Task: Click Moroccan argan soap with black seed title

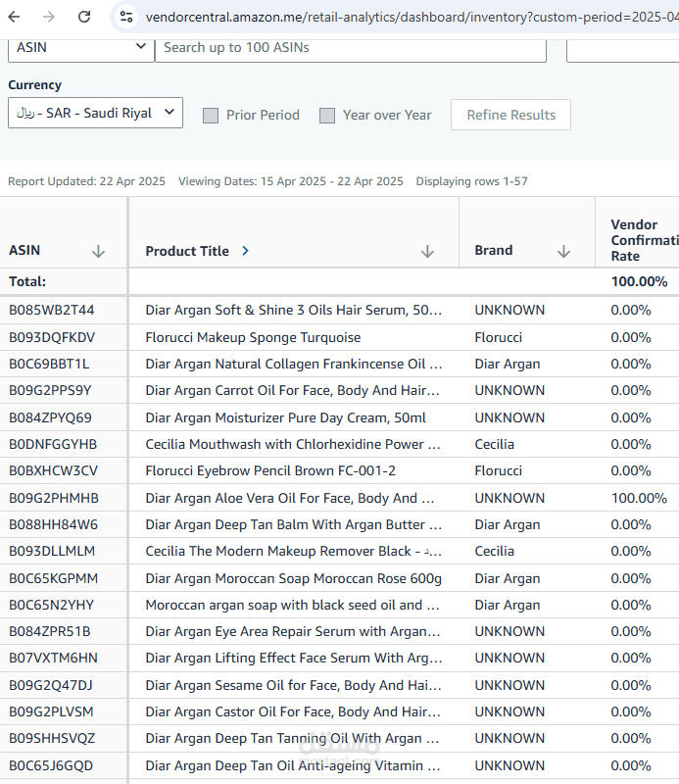Action: pyautogui.click(x=293, y=606)
